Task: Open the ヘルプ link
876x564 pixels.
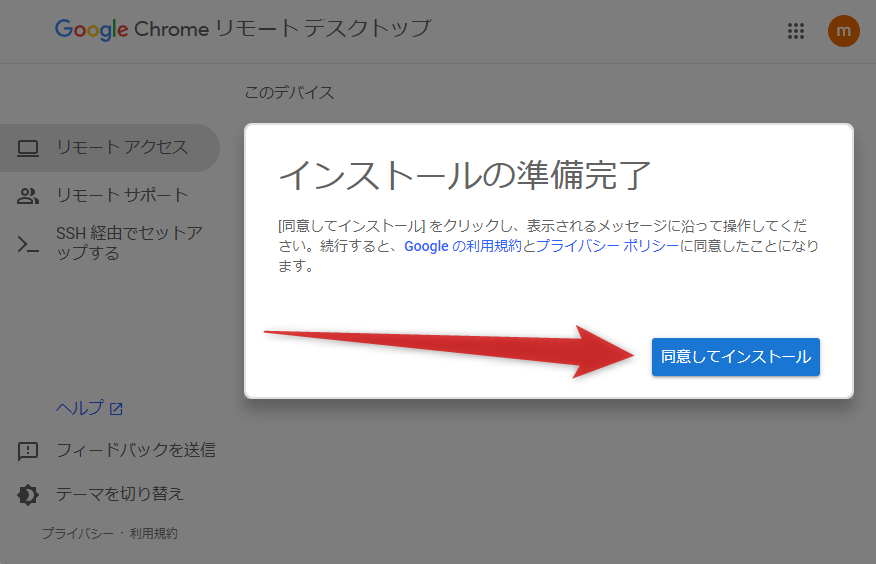Action: (80, 408)
